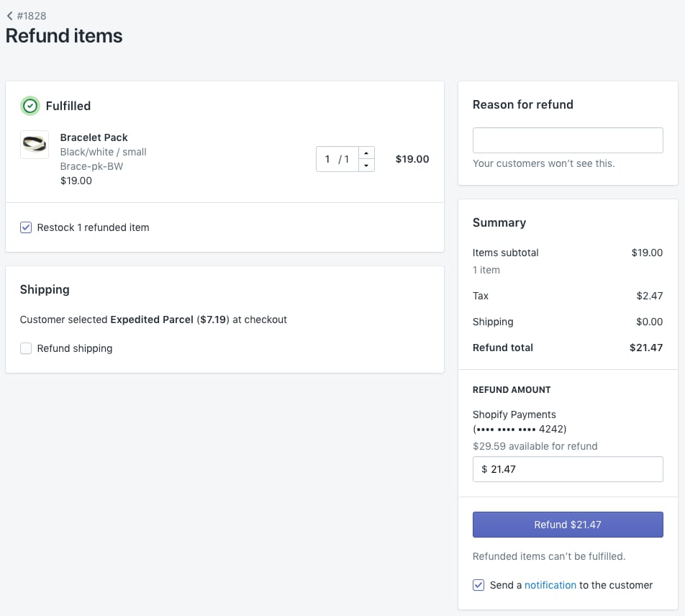
Task: Open the Bracelet Pack product thumbnail
Action: 35,144
